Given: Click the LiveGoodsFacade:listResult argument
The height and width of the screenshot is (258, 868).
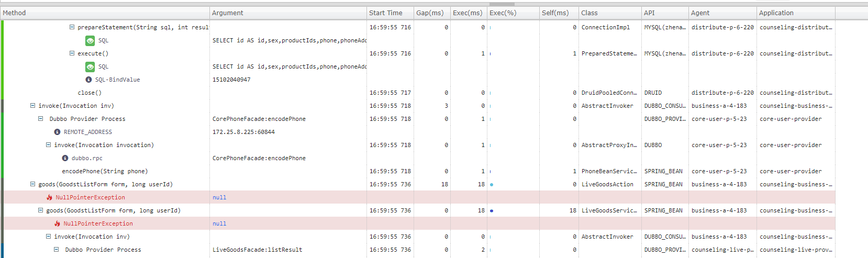Looking at the screenshot, I should (257, 250).
